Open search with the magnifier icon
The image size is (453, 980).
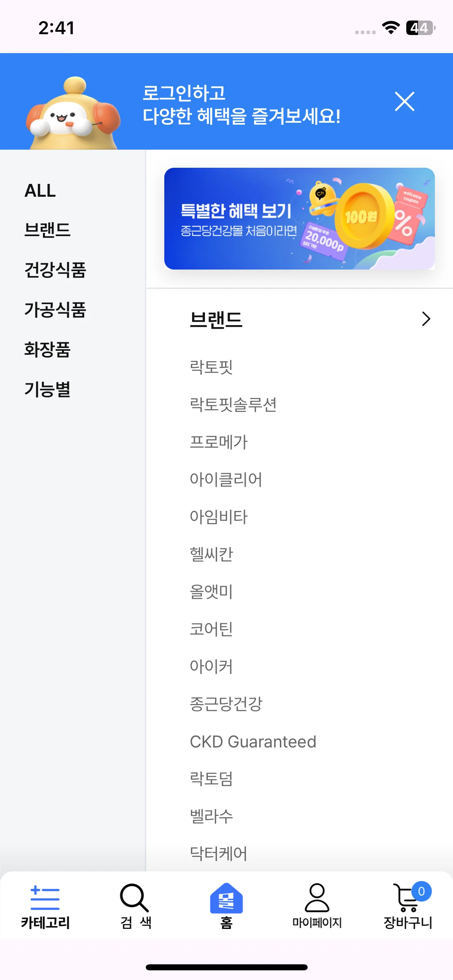[134, 898]
